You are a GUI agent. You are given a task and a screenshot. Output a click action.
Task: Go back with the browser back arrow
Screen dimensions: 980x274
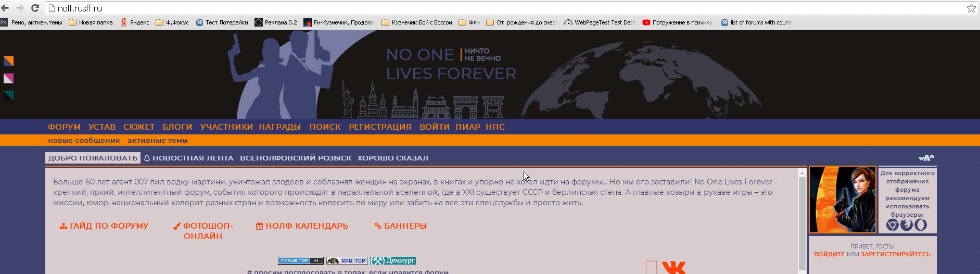6,8
